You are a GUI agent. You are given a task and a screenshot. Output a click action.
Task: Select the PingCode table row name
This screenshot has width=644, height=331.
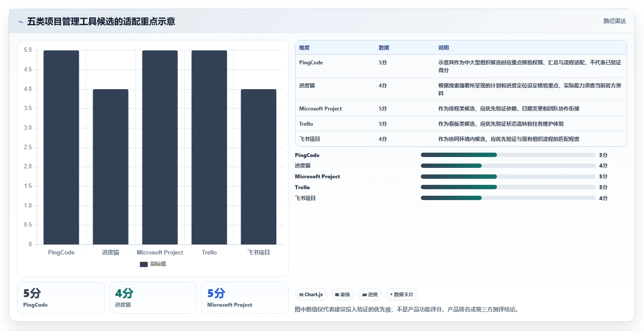click(311, 63)
